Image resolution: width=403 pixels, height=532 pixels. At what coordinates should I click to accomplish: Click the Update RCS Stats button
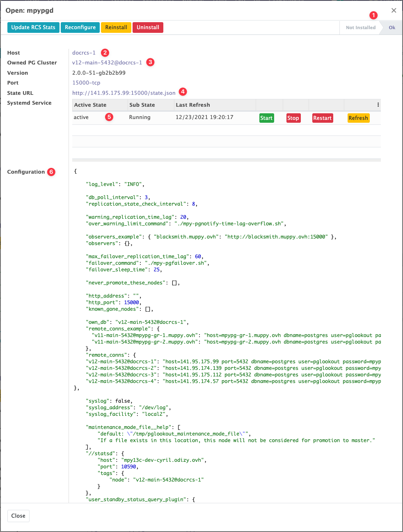tap(33, 28)
